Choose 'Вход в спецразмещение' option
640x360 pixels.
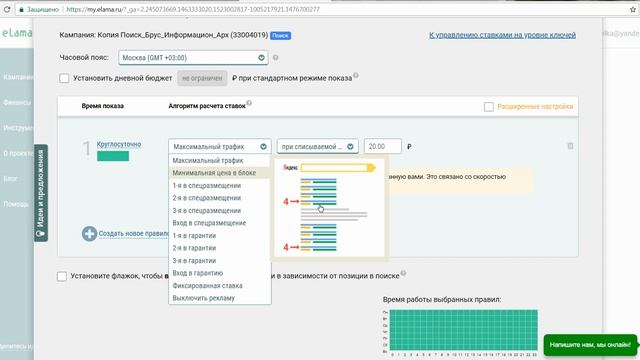[220, 223]
